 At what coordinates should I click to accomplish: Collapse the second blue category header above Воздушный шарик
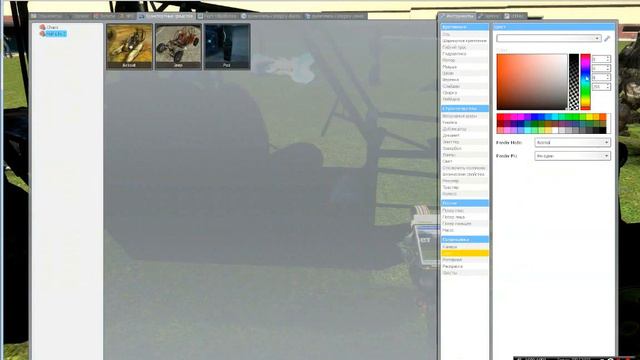tap(464, 109)
